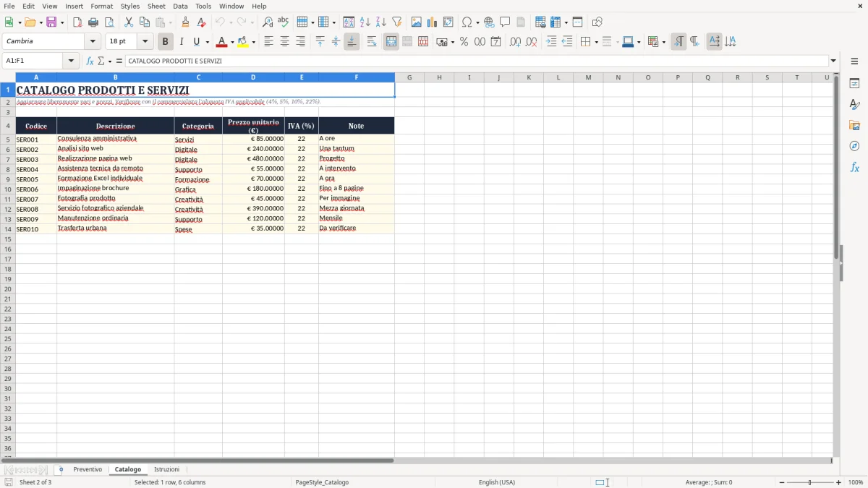Click the Sort Ascending icon

tap(365, 22)
